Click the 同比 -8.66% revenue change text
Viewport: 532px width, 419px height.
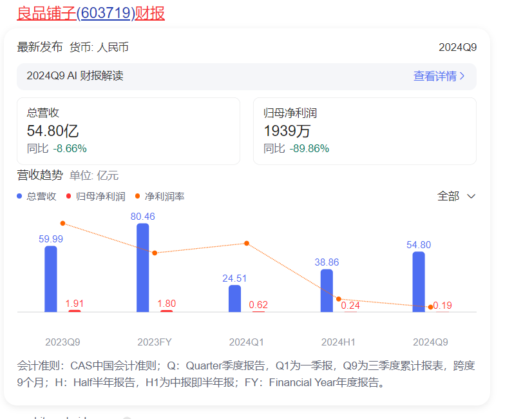tap(57, 149)
